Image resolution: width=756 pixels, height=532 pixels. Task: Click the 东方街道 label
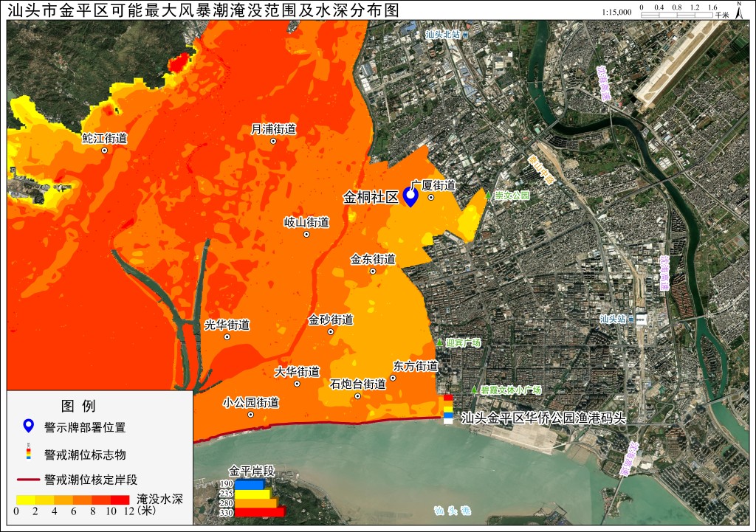coord(416,366)
